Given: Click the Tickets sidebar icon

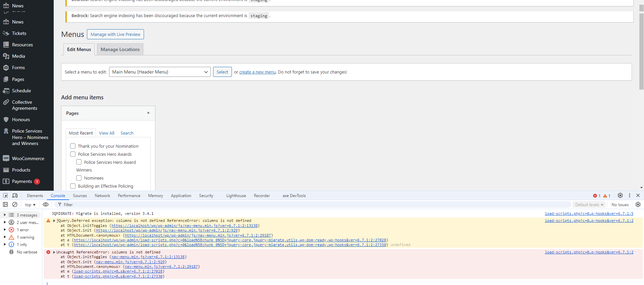Looking at the screenshot, I should point(6,33).
